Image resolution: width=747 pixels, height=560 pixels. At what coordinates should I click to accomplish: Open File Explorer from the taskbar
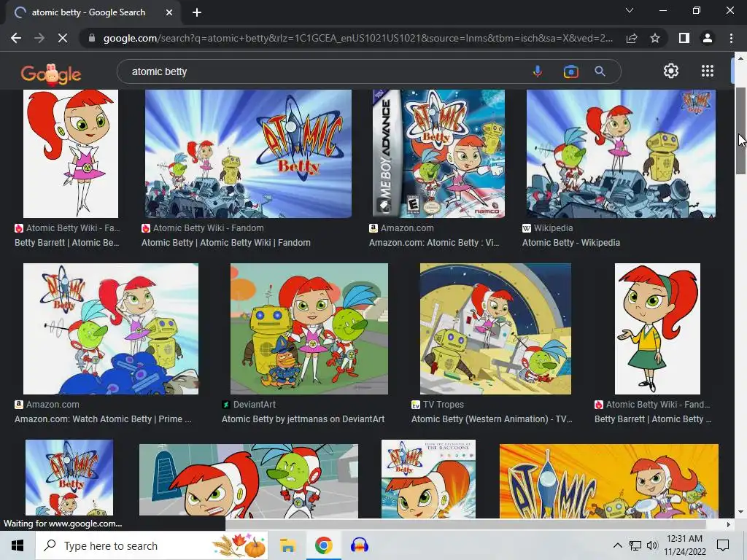[x=287, y=545]
